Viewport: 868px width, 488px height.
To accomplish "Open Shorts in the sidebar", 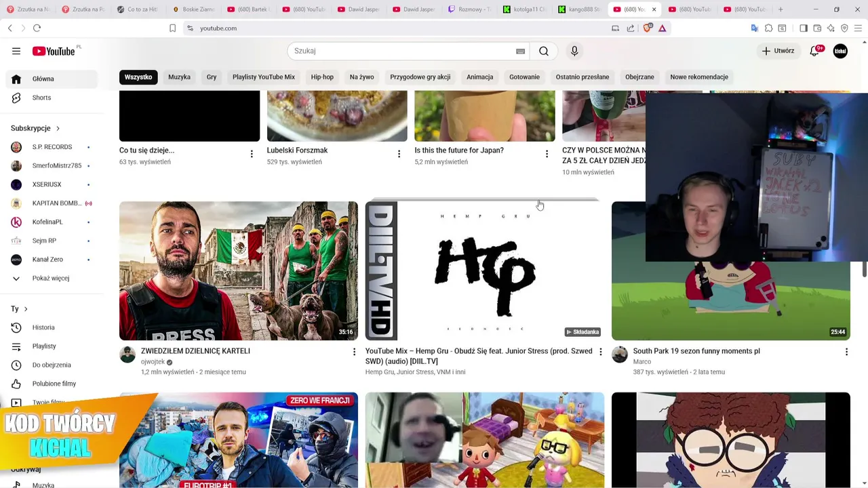I will coord(52,98).
